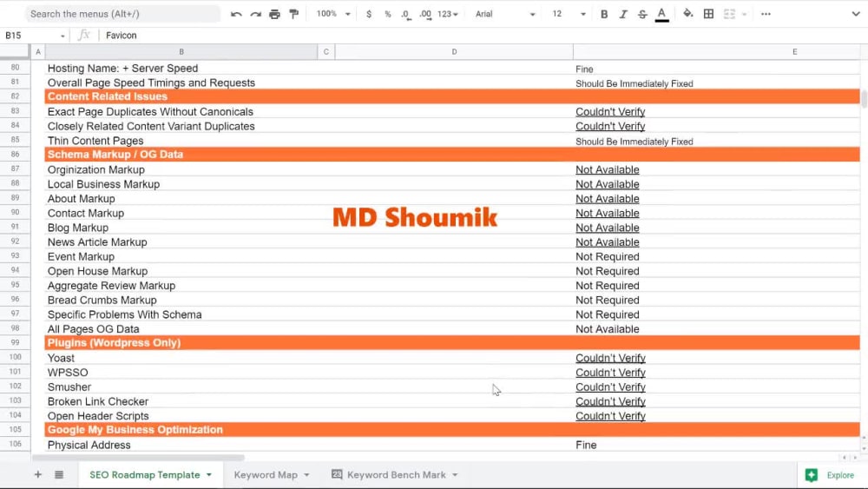The height and width of the screenshot is (489, 868).
Task: Switch to Keyword Map tab
Action: coord(266,474)
